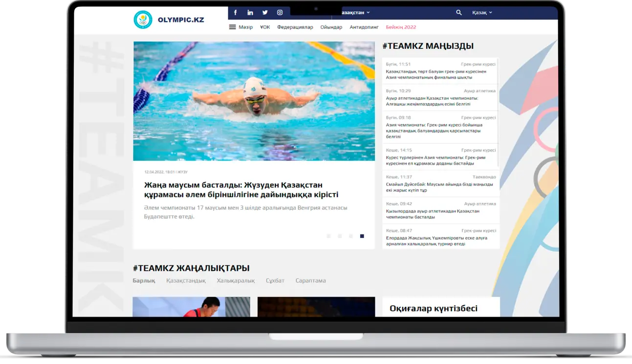Open the hamburger Мәзір menu icon
The image size is (632, 364).
(x=233, y=27)
